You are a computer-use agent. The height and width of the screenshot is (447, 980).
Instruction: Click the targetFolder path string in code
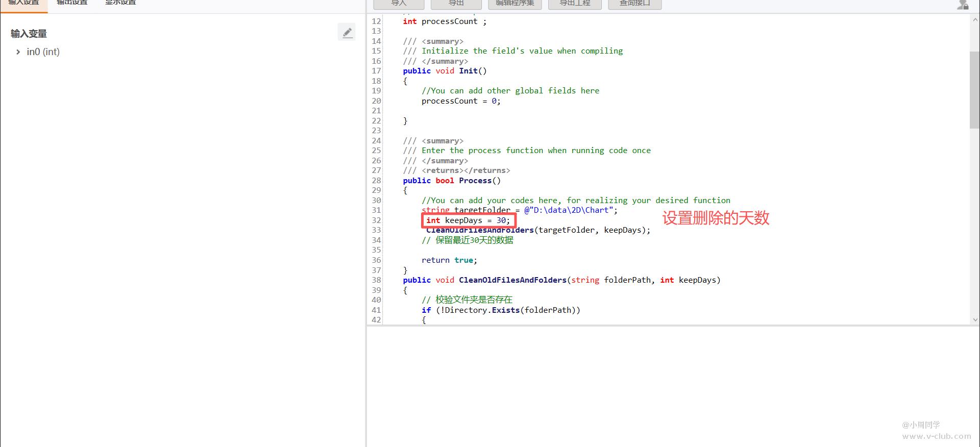coord(570,210)
